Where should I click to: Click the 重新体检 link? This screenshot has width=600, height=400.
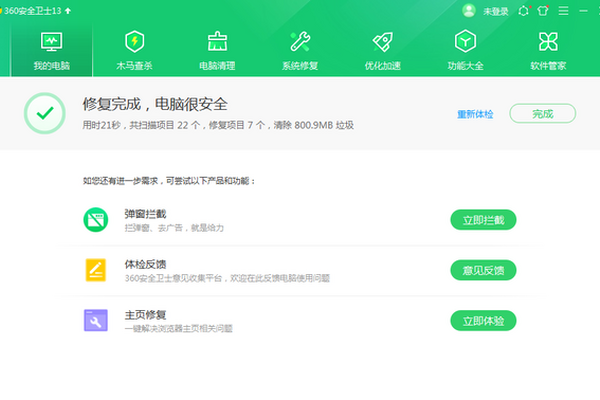pyautogui.click(x=475, y=114)
